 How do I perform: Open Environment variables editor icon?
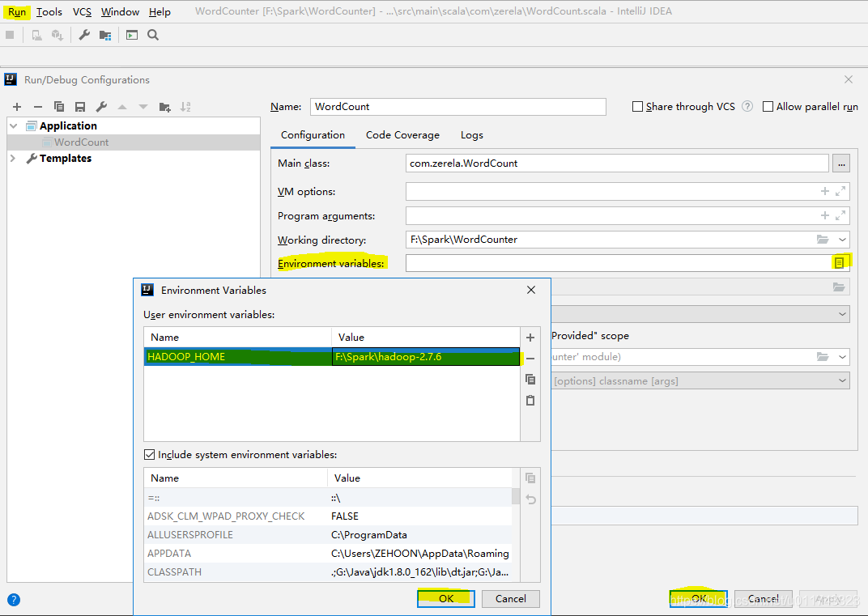tap(839, 263)
